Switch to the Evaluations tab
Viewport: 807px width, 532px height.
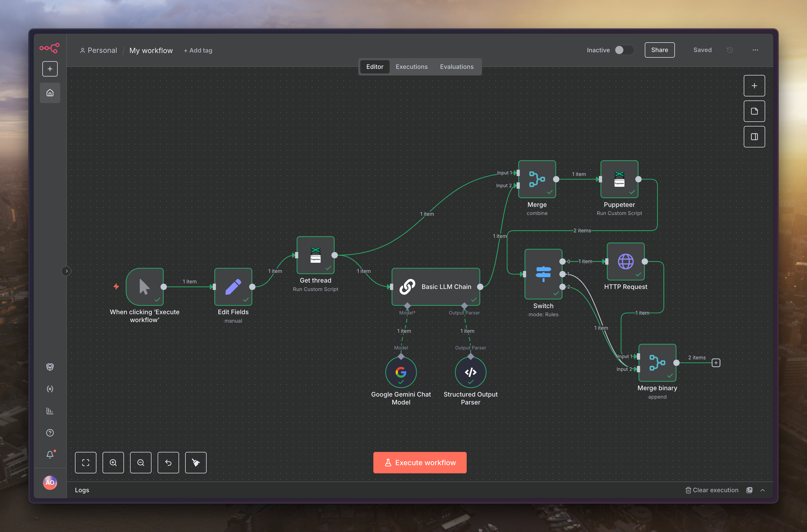point(457,67)
